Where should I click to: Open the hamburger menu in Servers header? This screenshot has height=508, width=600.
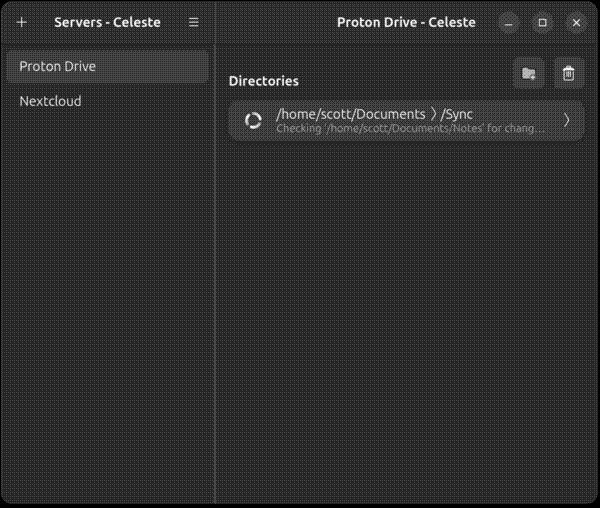coord(194,22)
